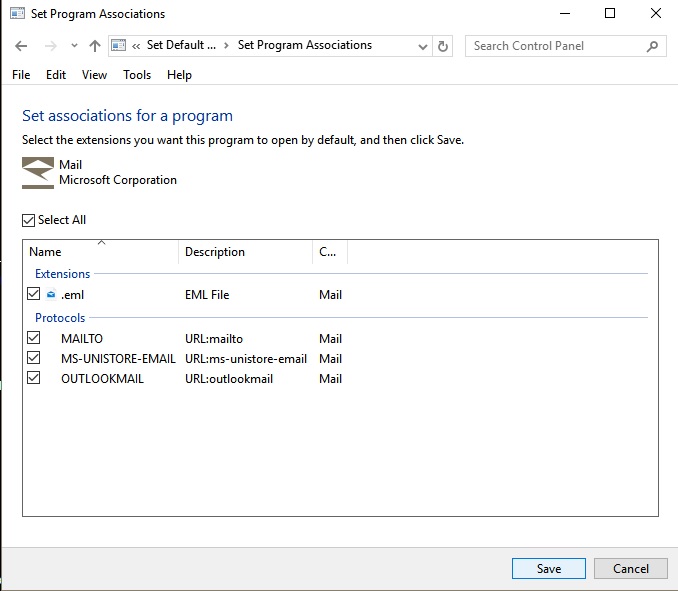Collapse the Protocols group header
678x591 pixels.
(x=60, y=318)
